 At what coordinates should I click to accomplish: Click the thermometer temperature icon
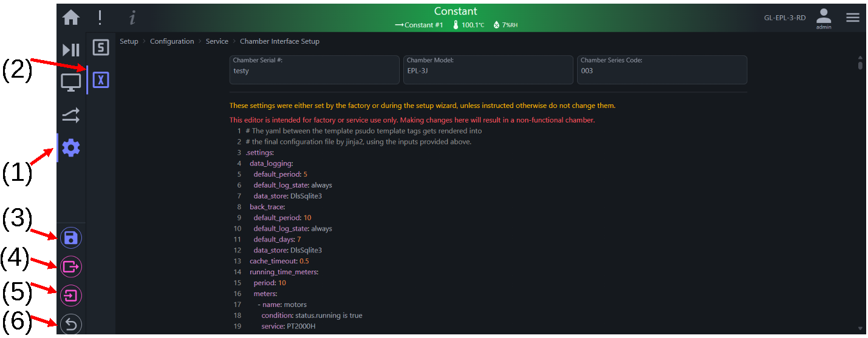pyautogui.click(x=456, y=25)
